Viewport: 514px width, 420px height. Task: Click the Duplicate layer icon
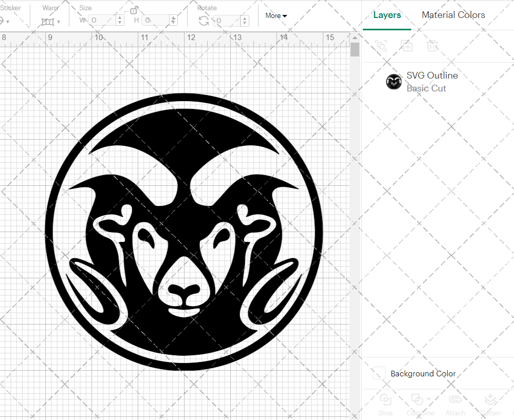click(x=407, y=46)
